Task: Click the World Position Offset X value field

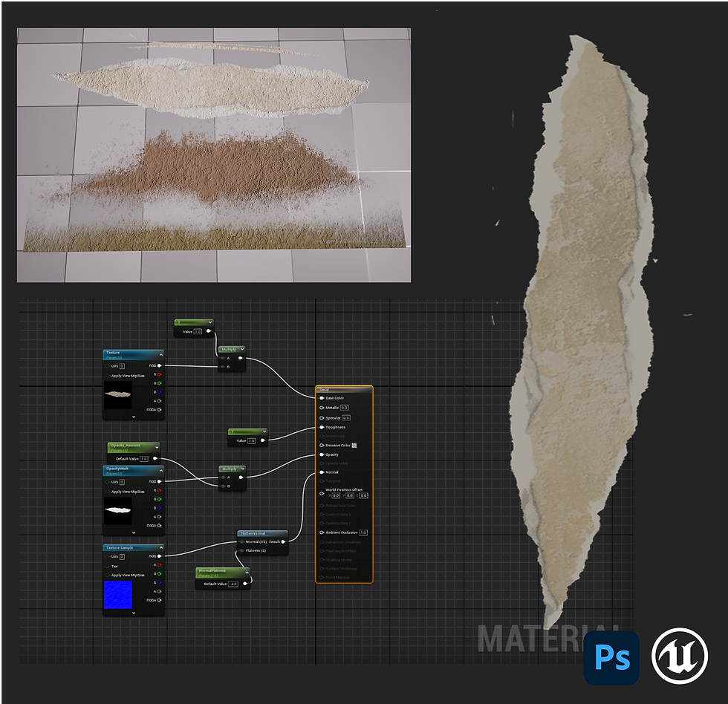Action: pos(336,495)
